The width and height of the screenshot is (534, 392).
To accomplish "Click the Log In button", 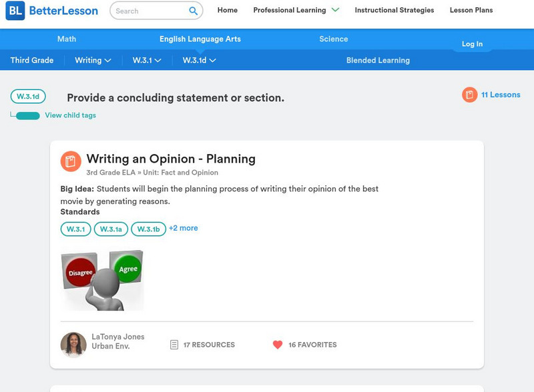I will [472, 44].
